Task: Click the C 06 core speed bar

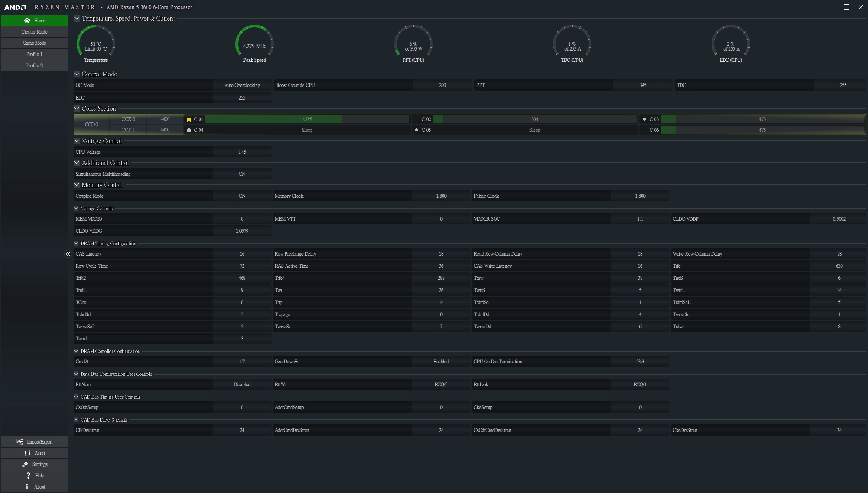Action: click(763, 130)
